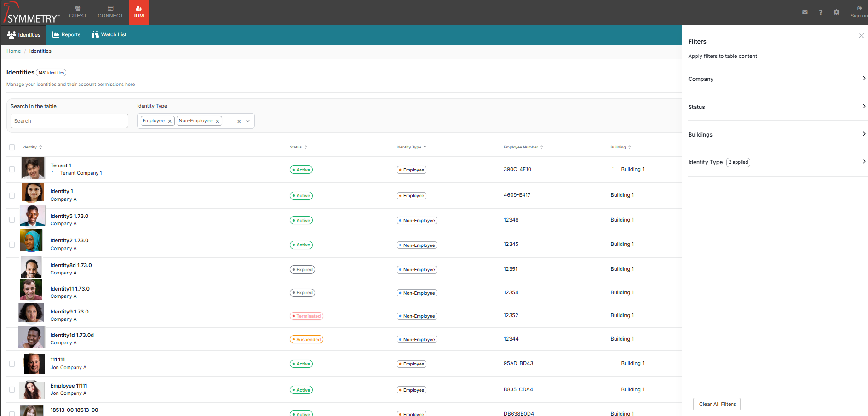The image size is (868, 416).
Task: Remove the Non-Employee tag from Identity Type
Action: 218,121
